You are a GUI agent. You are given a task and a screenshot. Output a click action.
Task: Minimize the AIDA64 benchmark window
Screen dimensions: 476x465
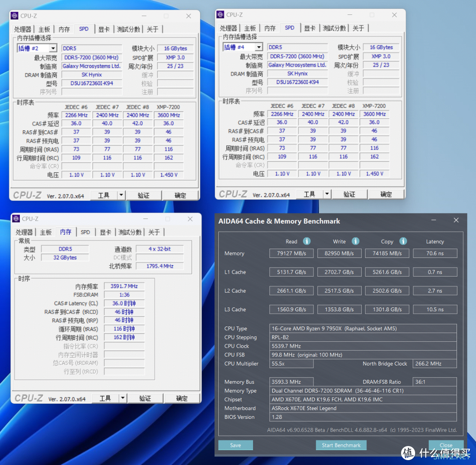point(434,220)
